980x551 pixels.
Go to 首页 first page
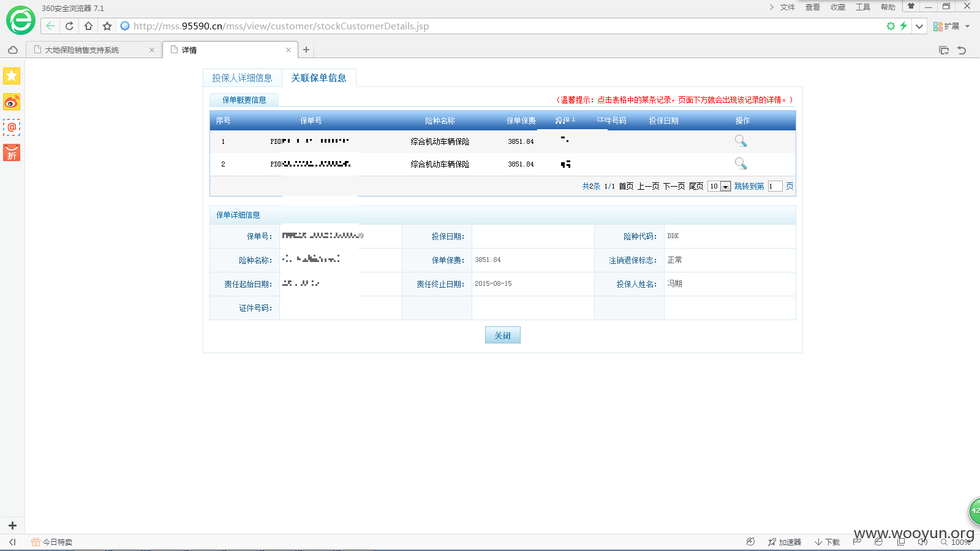[x=626, y=186]
